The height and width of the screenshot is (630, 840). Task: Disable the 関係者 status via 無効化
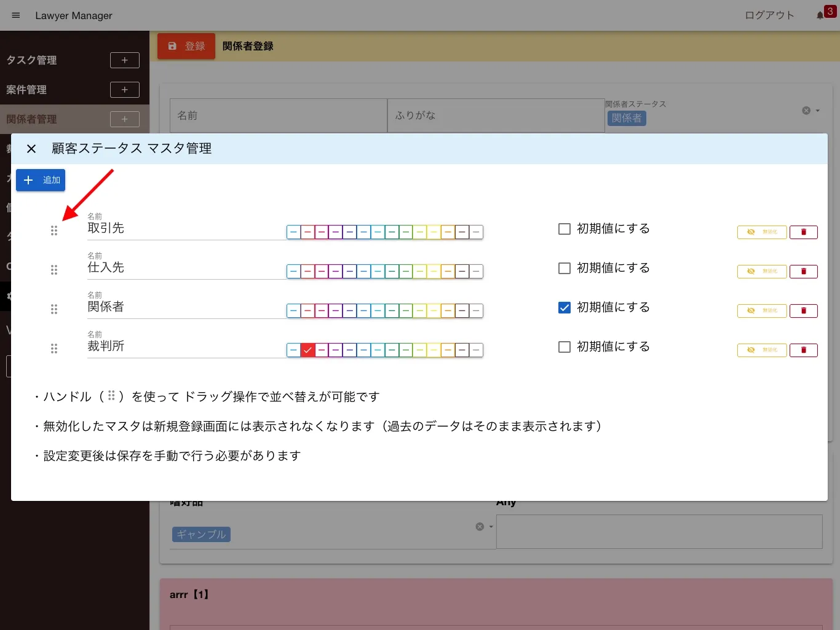pos(762,311)
